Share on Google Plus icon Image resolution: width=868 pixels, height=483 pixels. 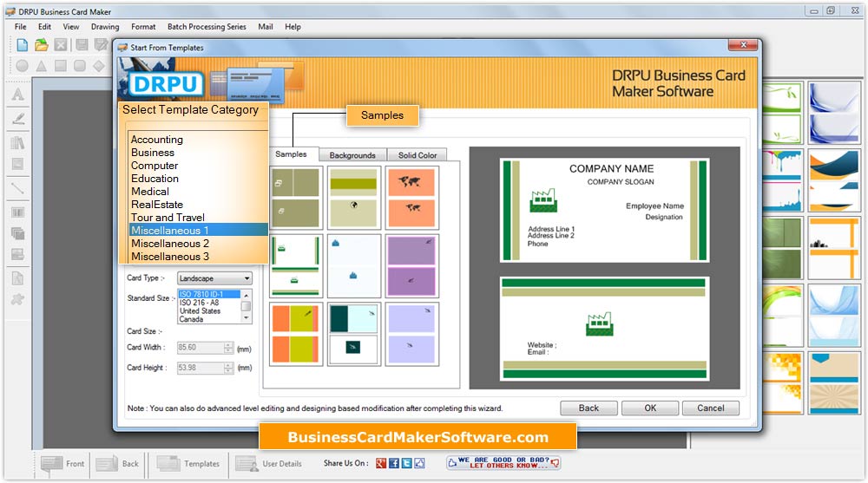381,463
